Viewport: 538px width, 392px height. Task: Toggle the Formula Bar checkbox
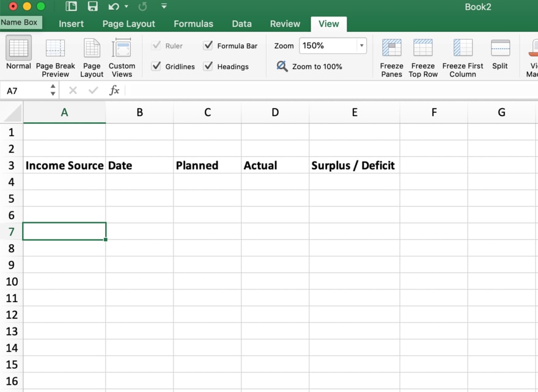coord(208,45)
